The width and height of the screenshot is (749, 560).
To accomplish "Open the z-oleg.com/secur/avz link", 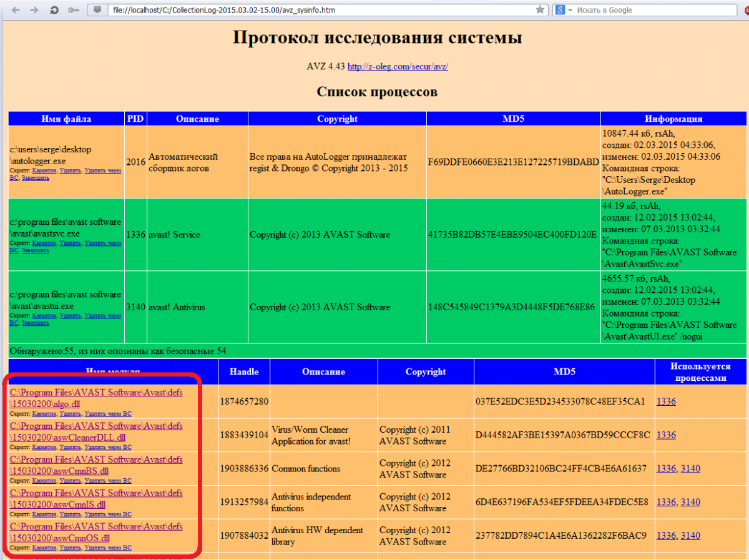I will pos(398,67).
